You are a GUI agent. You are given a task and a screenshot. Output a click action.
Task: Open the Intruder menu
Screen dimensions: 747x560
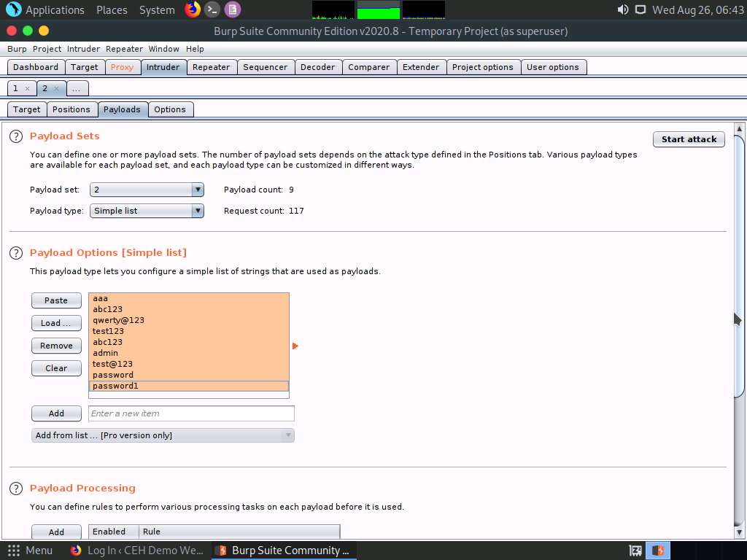click(83, 49)
